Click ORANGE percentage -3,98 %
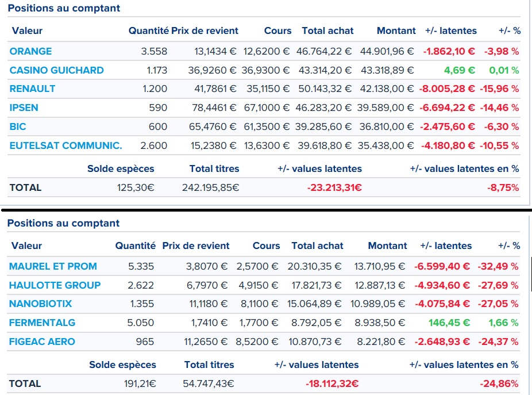Viewport: 532px width, 395px height. (x=502, y=51)
